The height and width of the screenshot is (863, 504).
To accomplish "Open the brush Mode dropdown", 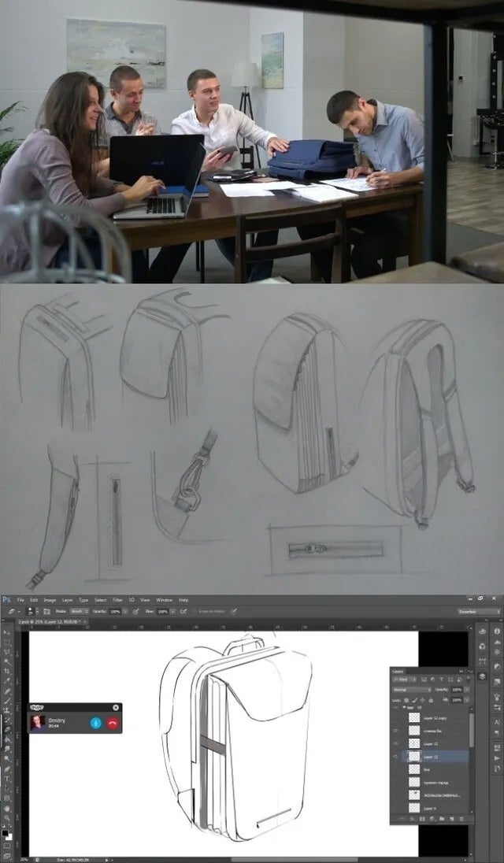I will point(80,611).
